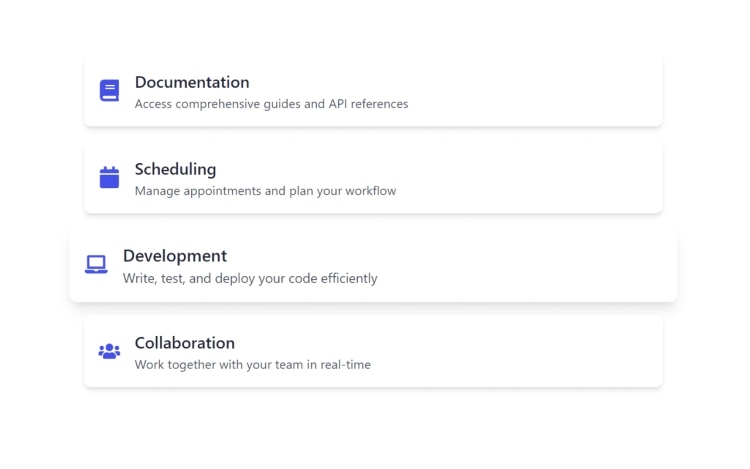
Task: Click "Access comprehensive guides and API references" text
Action: coord(271,104)
